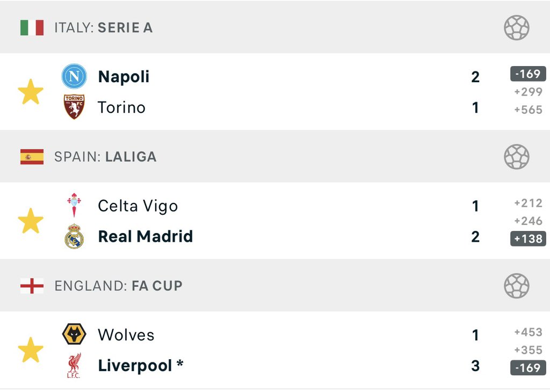Open the Italy: Serie A league header
Viewport: 550px width, 392px height.
275,27
